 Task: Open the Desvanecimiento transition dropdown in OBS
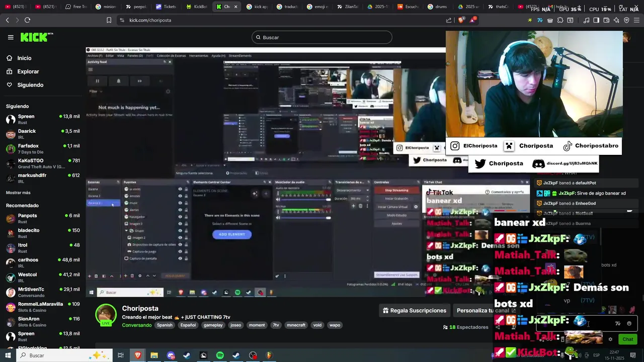point(353,190)
